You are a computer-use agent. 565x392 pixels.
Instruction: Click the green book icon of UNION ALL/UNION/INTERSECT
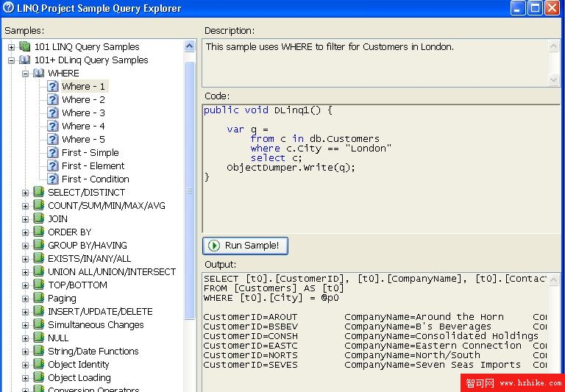tap(38, 271)
